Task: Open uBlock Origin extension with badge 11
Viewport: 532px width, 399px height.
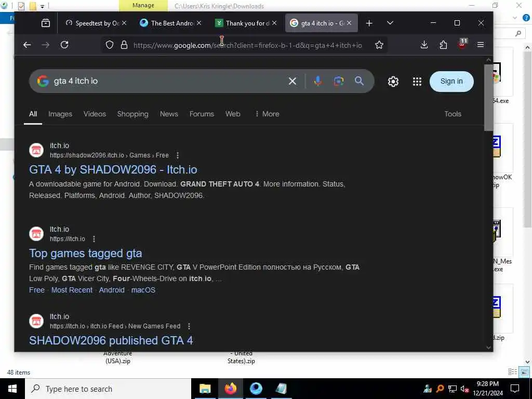Action: coord(462,44)
